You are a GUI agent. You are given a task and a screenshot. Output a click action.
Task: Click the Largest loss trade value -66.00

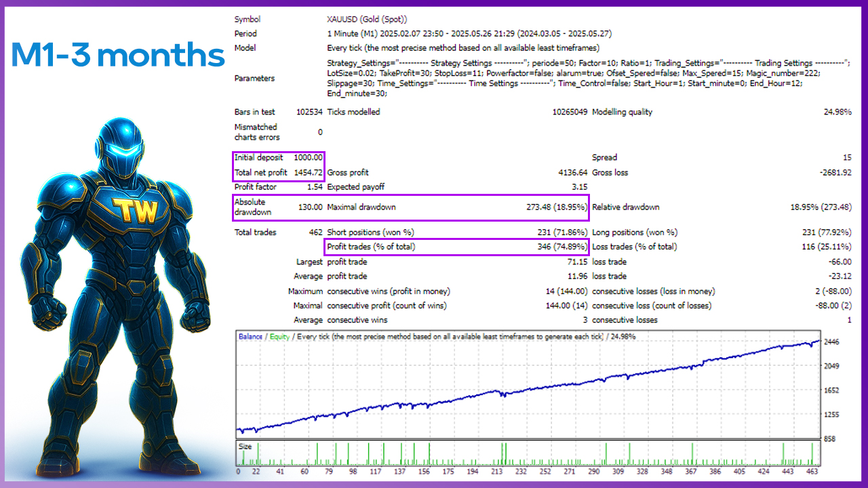coord(840,262)
